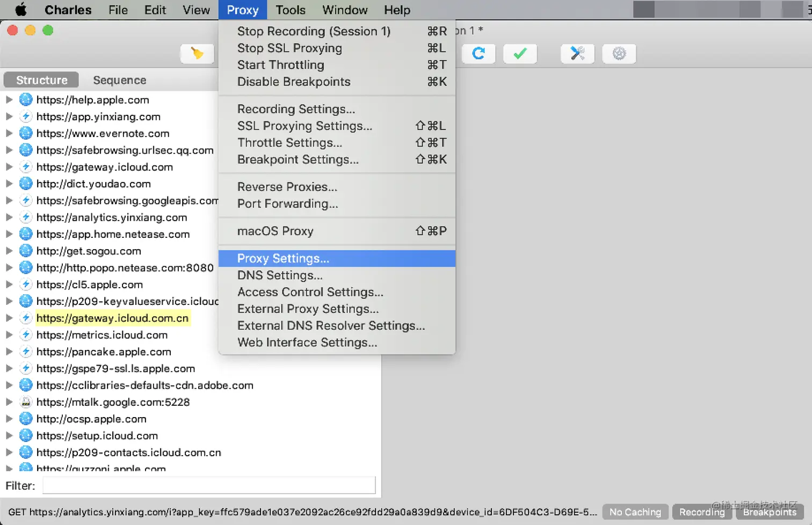Switch to the Sequence tab
Screen dimensions: 812x525
pyautogui.click(x=120, y=80)
